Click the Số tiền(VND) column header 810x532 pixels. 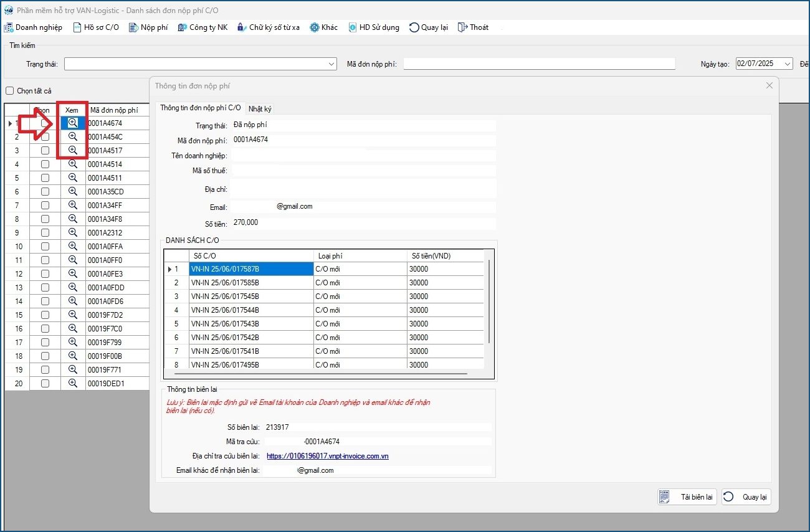(x=445, y=256)
